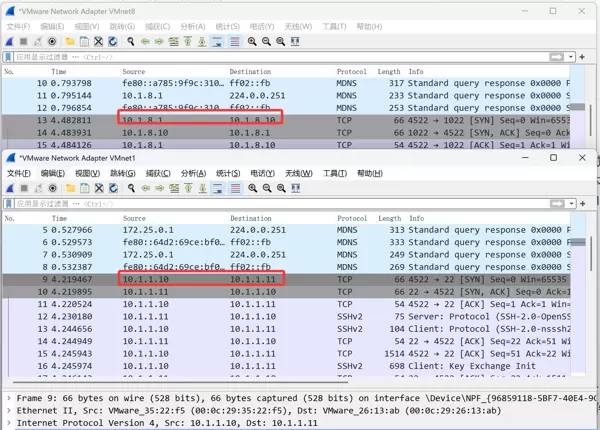
Task: Click resize columns icon in VMnet1 toolbar
Action: 295,188
